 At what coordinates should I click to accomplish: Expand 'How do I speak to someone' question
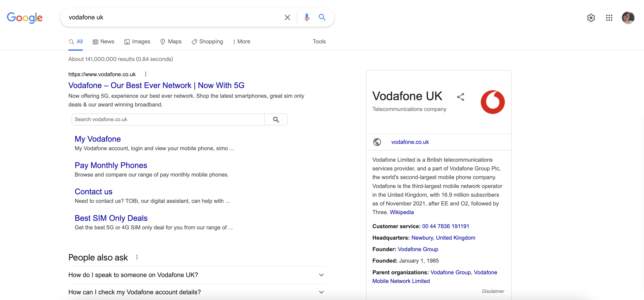[197, 275]
